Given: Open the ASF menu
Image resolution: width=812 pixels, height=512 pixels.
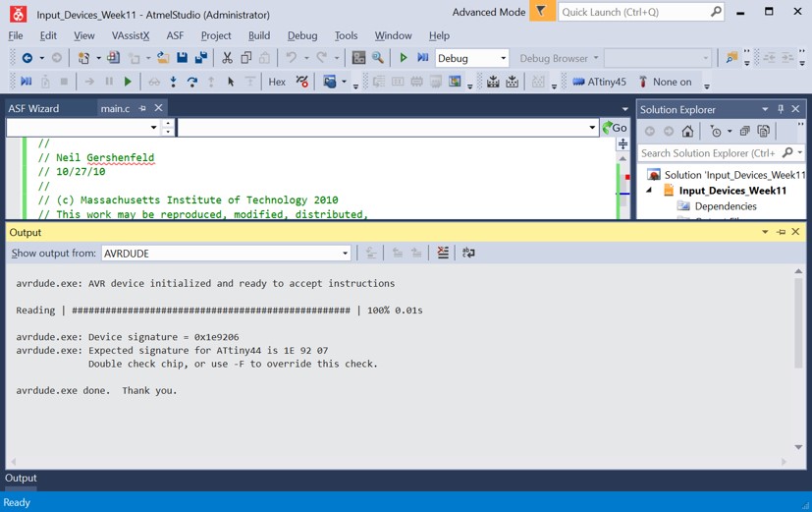Looking at the screenshot, I should [x=175, y=35].
